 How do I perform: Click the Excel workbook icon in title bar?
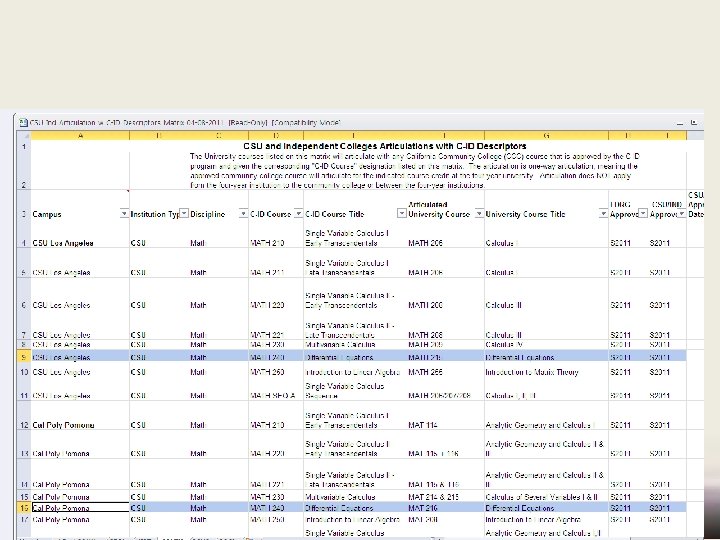[23, 123]
